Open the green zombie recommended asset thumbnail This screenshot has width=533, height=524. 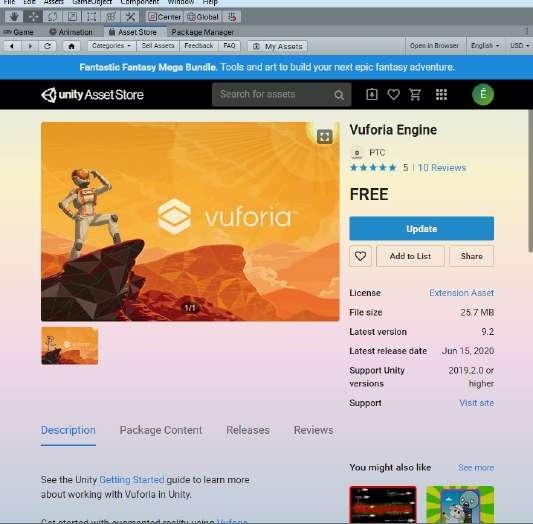(460, 504)
